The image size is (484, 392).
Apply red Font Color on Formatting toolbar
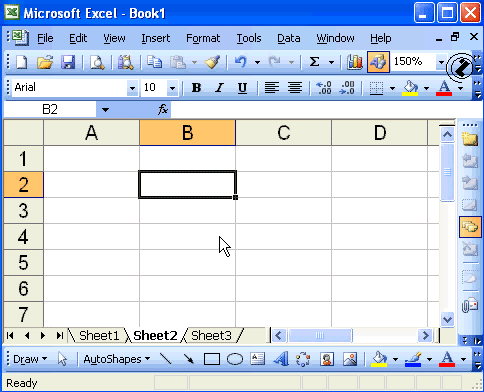pyautogui.click(x=444, y=88)
